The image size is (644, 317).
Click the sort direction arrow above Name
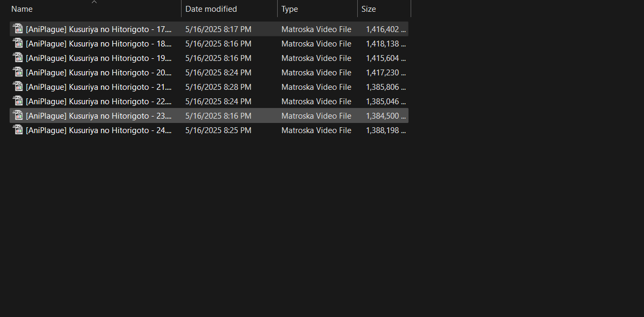[95, 2]
